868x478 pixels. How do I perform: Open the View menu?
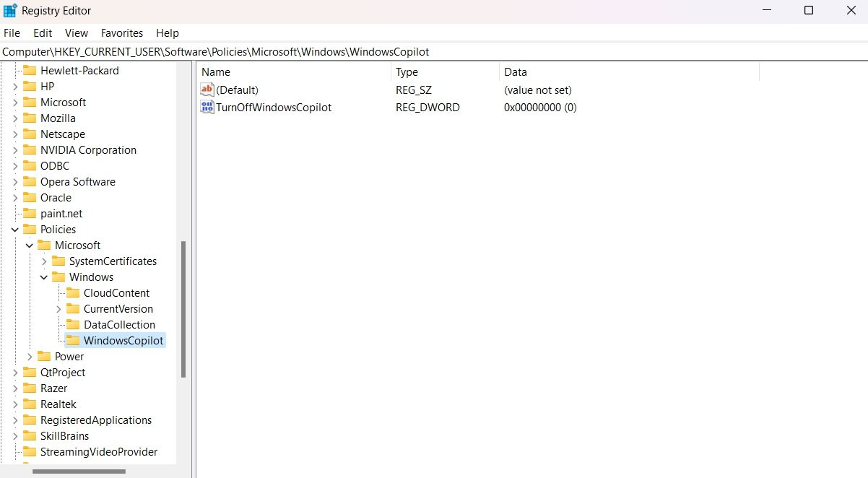coord(76,33)
